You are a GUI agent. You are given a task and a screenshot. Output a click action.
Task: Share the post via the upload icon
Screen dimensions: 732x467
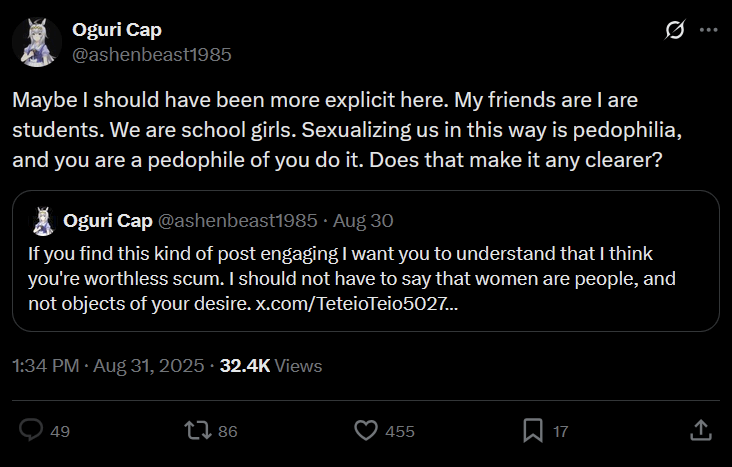coord(701,430)
